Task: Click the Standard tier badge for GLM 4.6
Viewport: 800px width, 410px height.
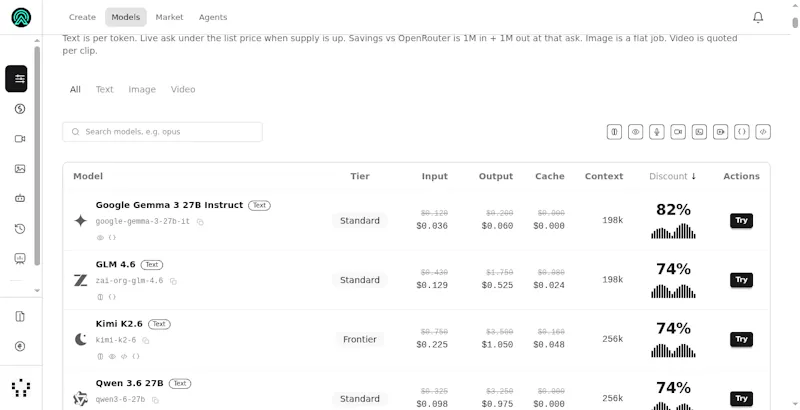Action: pos(360,280)
